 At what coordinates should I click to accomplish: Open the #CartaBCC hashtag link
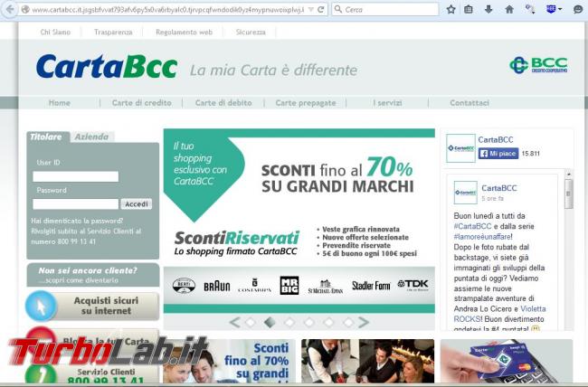(x=472, y=226)
